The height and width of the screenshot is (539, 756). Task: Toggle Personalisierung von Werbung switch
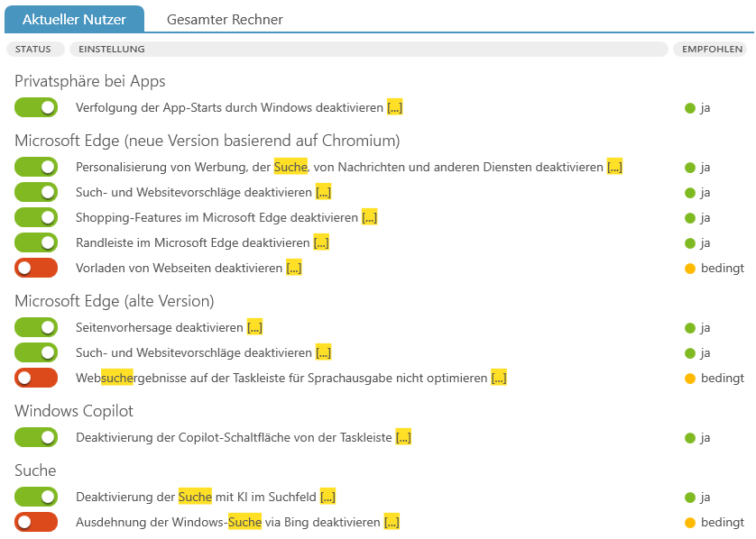click(x=36, y=167)
